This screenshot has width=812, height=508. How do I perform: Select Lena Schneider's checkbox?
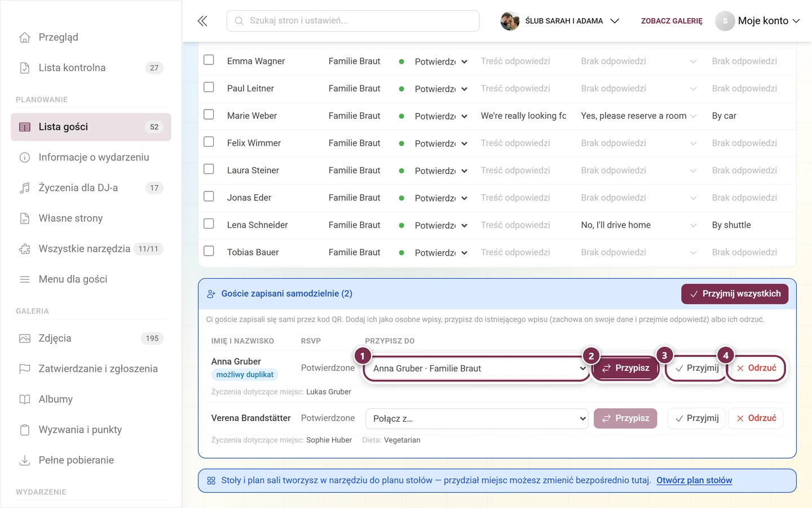coord(209,224)
